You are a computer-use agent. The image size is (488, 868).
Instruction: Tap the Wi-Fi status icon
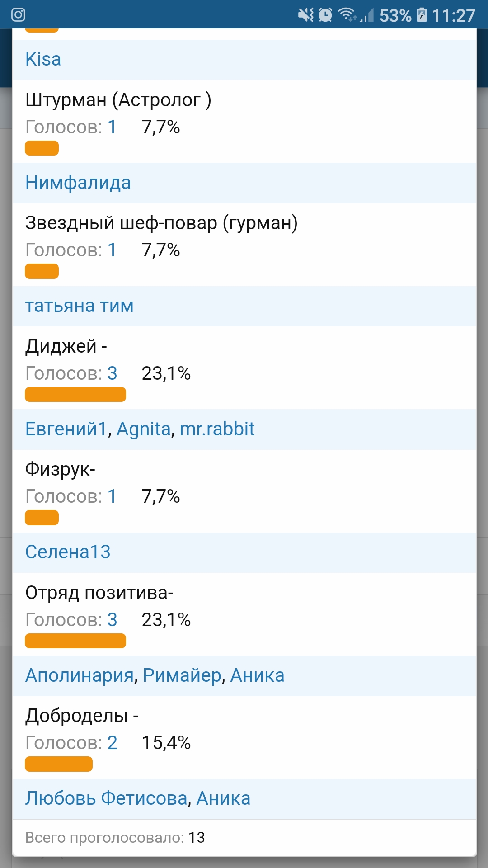[347, 15]
